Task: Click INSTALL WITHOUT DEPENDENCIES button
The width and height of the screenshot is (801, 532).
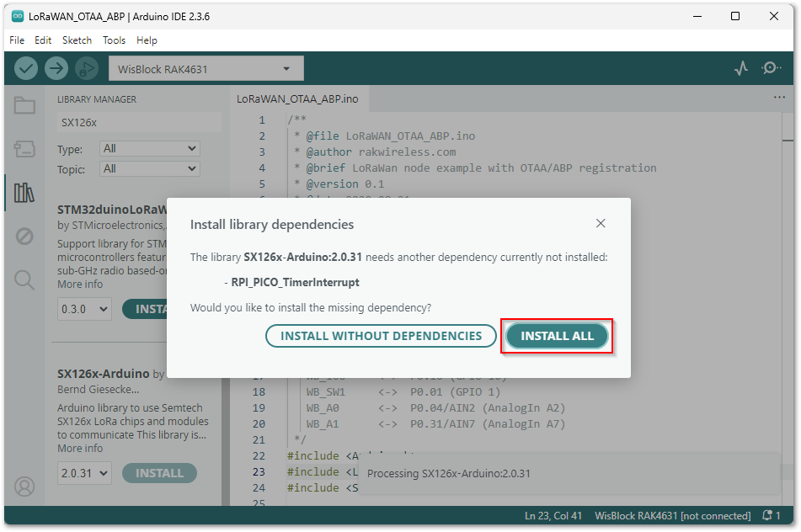Action: (381, 335)
